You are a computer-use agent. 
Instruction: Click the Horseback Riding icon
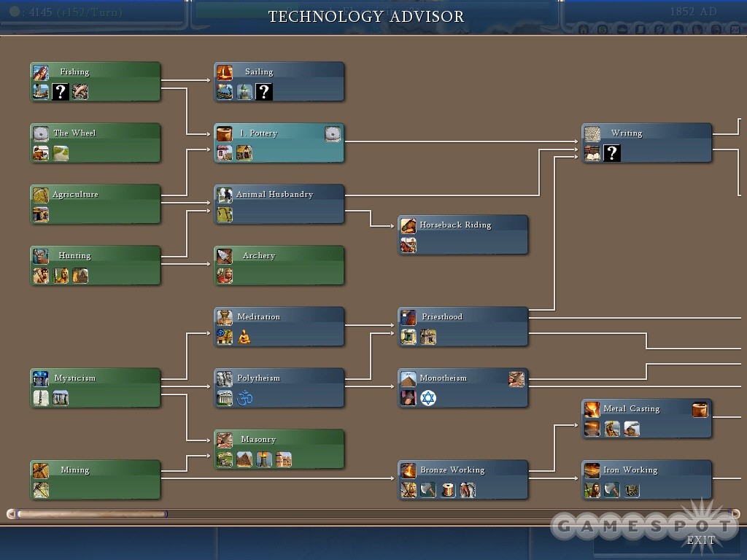click(409, 226)
